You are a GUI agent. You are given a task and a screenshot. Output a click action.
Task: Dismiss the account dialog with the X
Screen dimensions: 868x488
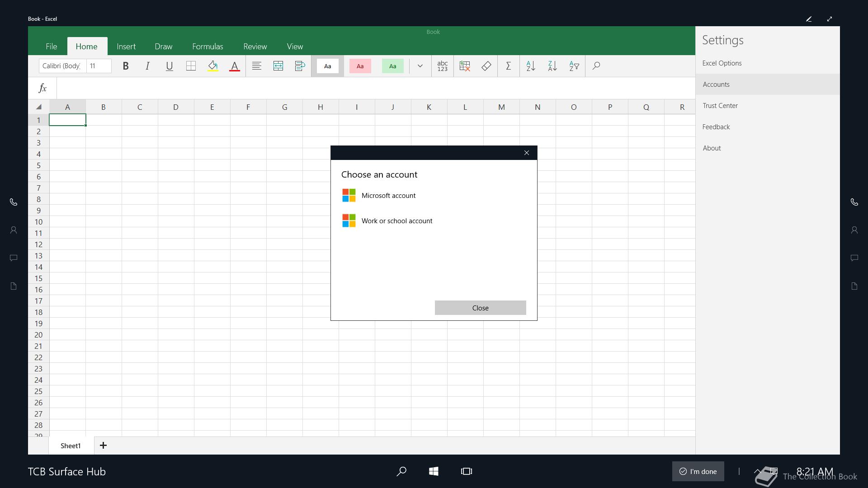[x=526, y=153]
